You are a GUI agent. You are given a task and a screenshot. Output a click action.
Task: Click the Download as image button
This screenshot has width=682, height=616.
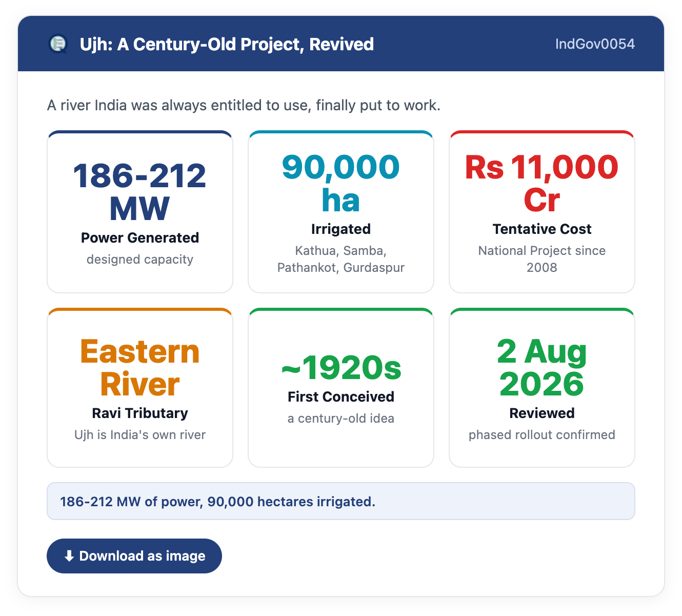pyautogui.click(x=134, y=556)
